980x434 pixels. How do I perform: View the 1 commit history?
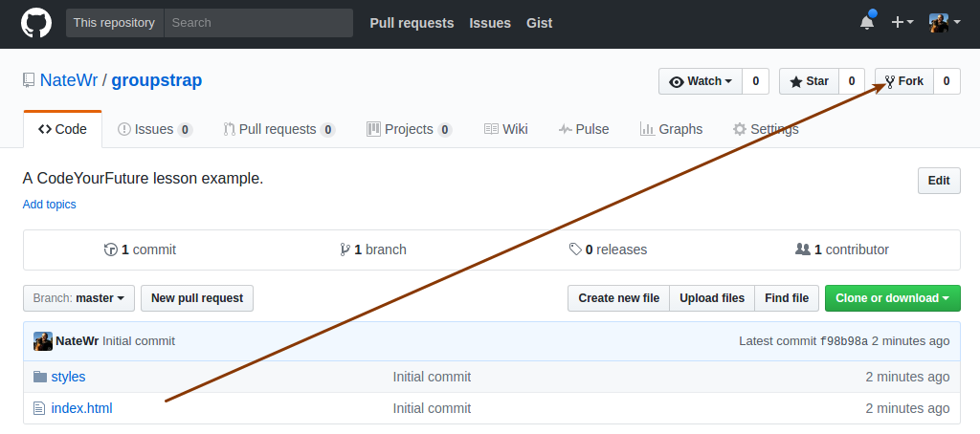point(140,250)
